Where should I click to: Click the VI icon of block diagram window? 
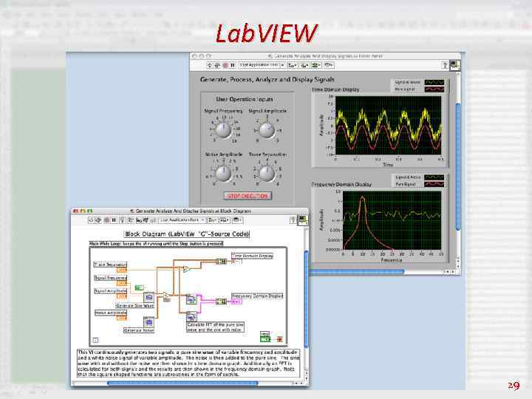[x=302, y=220]
